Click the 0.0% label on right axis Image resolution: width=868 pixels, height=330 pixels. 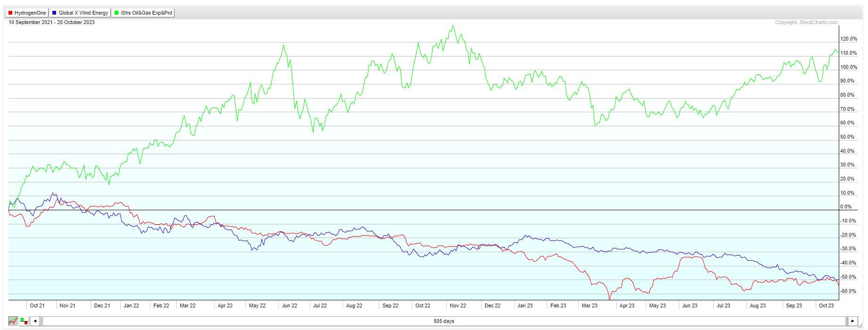coord(846,207)
